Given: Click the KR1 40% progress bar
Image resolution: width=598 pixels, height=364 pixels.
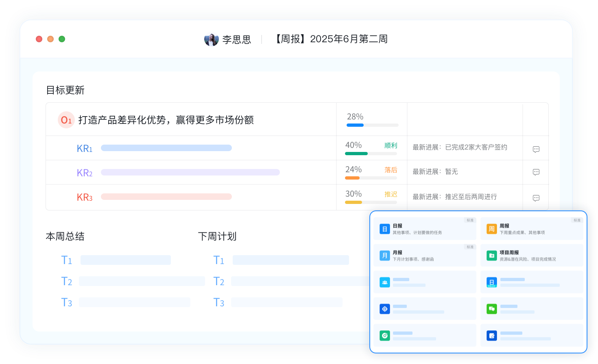Looking at the screenshot, I should point(371,154).
